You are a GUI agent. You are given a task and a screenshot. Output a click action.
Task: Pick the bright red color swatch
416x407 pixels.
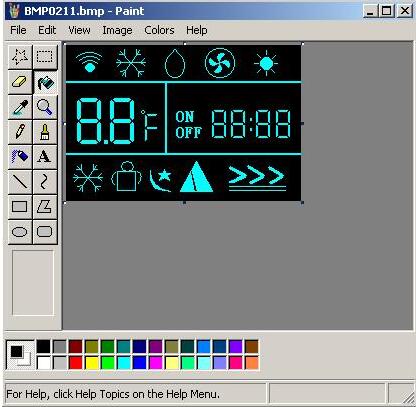76,362
